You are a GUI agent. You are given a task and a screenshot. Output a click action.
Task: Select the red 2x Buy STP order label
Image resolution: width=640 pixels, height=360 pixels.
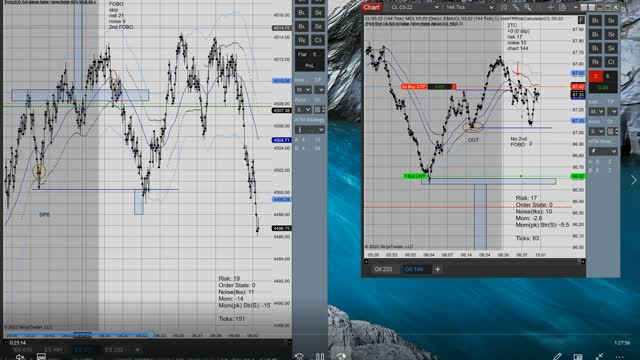pyautogui.click(x=414, y=87)
